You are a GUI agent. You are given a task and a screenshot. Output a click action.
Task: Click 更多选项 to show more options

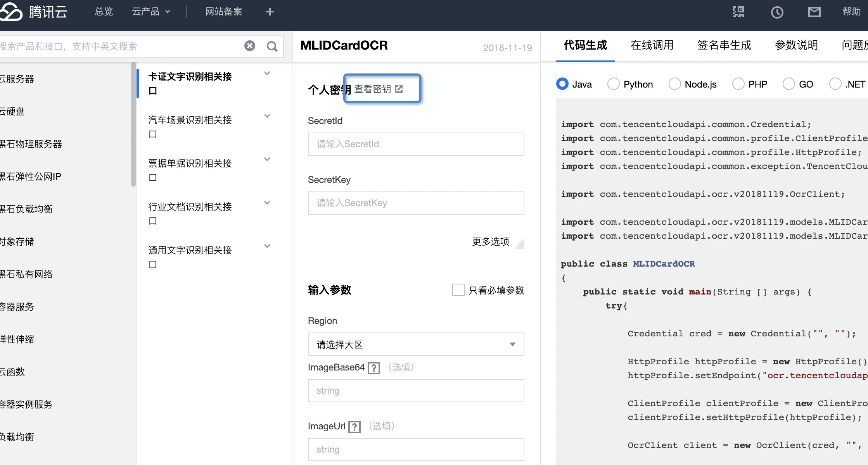point(490,241)
